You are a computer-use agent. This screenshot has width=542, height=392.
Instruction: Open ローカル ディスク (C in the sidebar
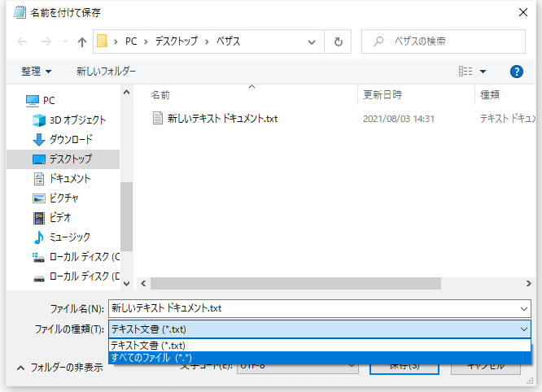pos(76,257)
